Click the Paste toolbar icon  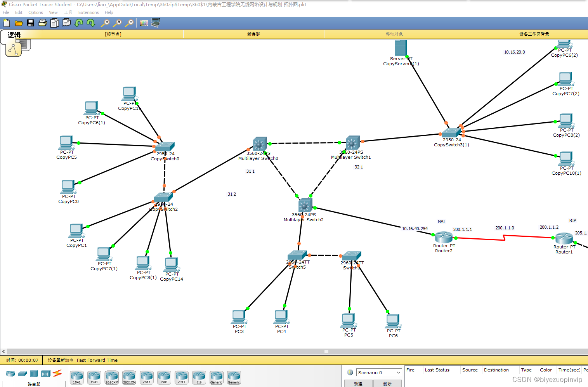coord(67,23)
